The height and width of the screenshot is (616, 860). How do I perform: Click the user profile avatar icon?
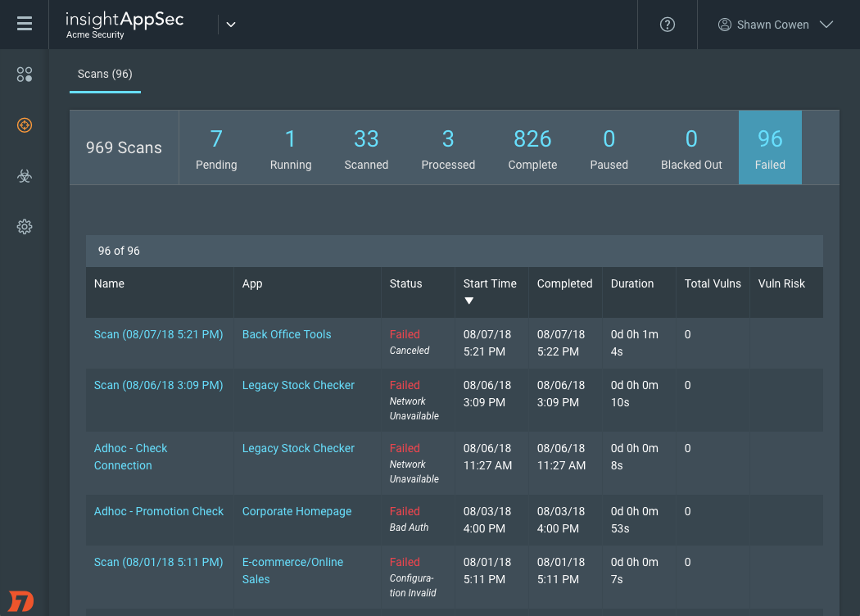click(724, 25)
